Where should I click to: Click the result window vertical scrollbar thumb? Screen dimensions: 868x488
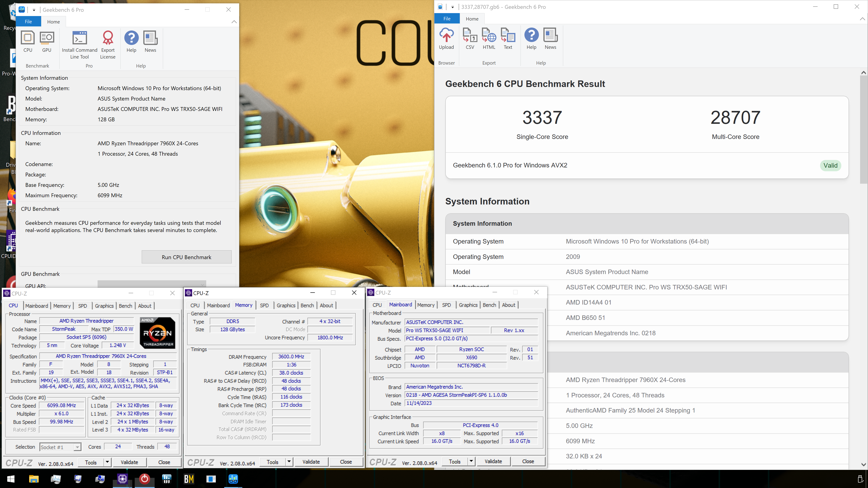click(x=863, y=130)
